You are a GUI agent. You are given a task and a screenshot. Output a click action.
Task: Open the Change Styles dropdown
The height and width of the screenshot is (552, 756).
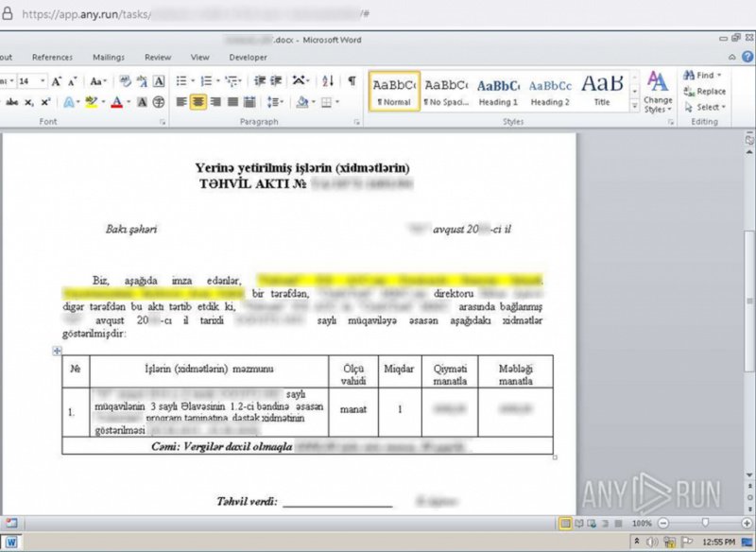point(658,93)
